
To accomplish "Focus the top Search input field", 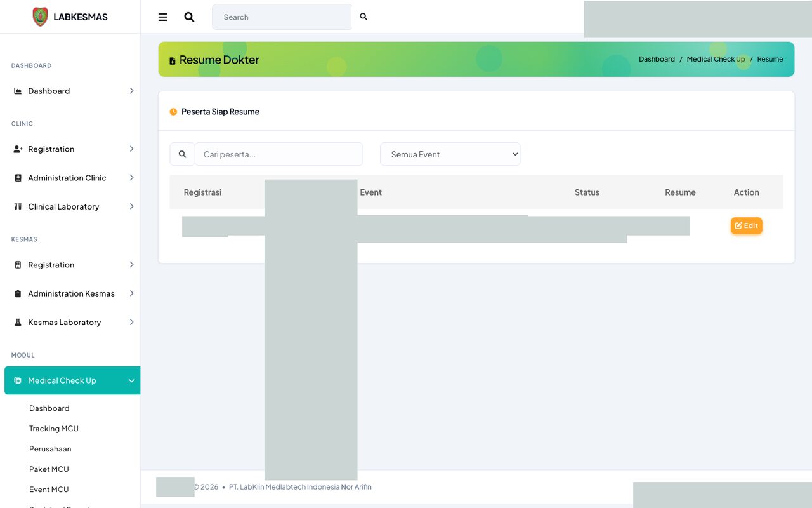I will click(282, 17).
